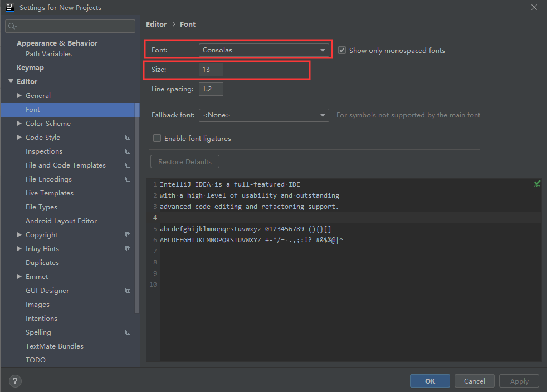Open File Encodings settings page
Viewport: 547px width, 392px height.
48,179
